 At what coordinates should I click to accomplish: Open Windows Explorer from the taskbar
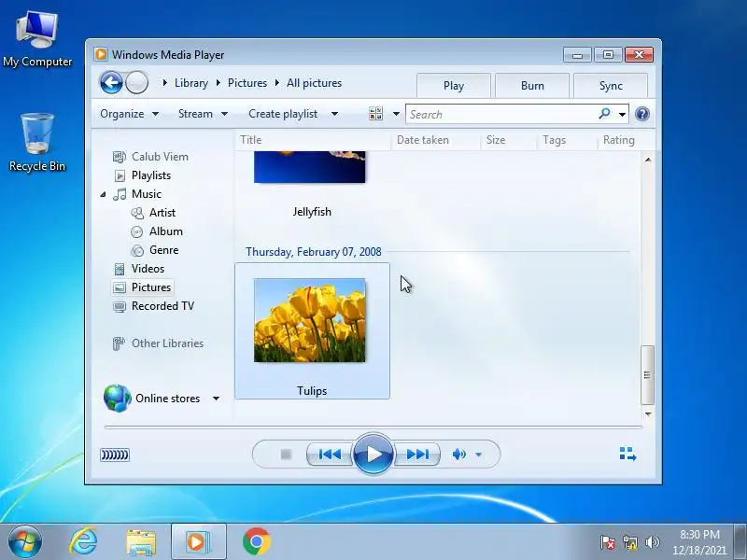[141, 542]
